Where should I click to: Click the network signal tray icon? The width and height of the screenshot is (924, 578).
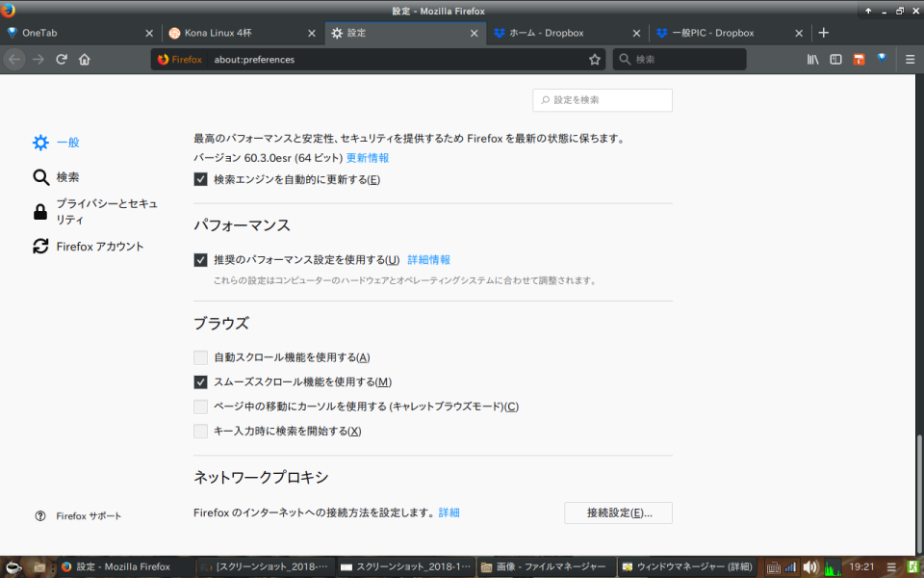(x=790, y=567)
